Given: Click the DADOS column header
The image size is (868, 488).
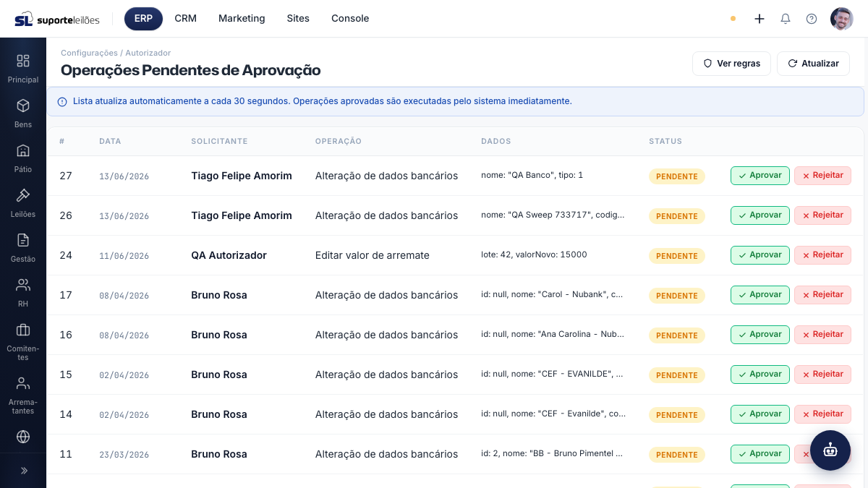Looking at the screenshot, I should 496,142.
